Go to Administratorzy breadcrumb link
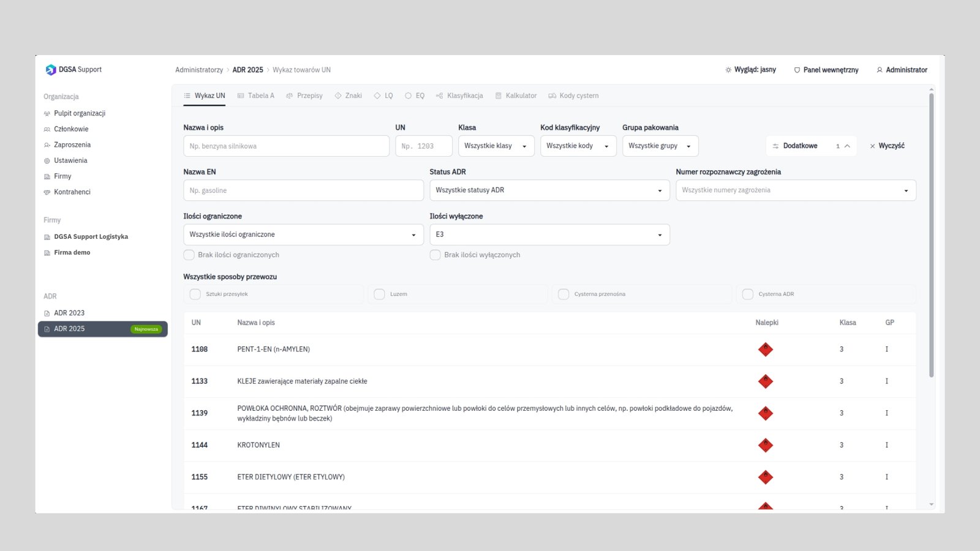This screenshot has width=980, height=551. point(199,70)
